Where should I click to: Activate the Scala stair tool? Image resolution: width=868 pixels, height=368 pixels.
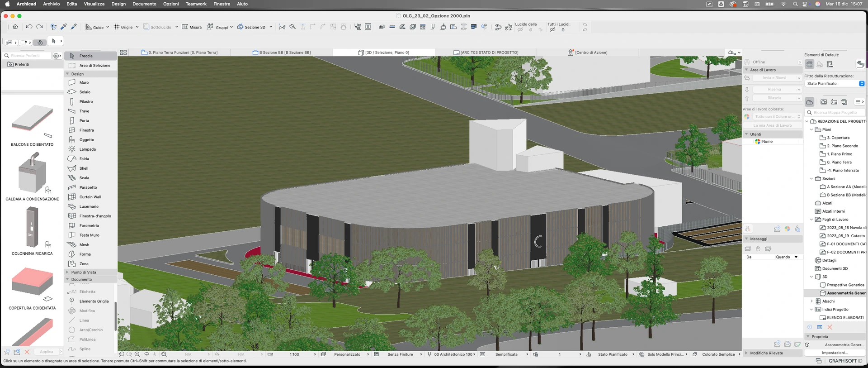84,178
